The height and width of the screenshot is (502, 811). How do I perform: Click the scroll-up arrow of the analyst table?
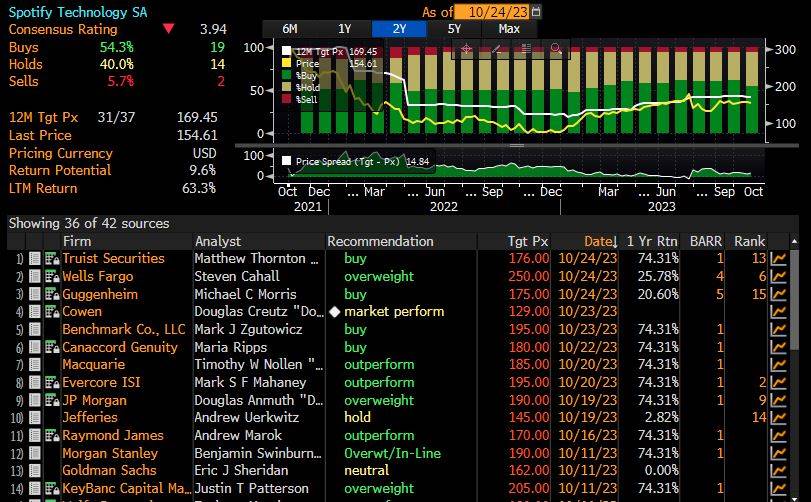click(794, 241)
